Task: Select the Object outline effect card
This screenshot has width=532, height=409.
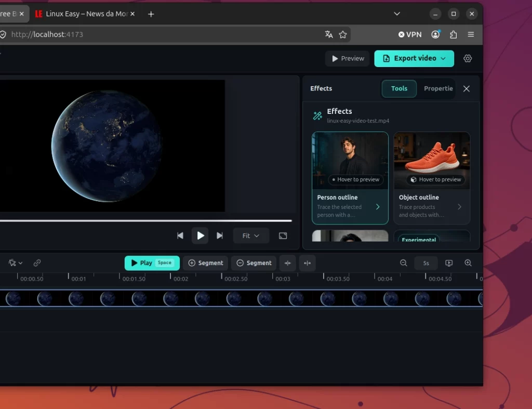Action: (x=432, y=178)
